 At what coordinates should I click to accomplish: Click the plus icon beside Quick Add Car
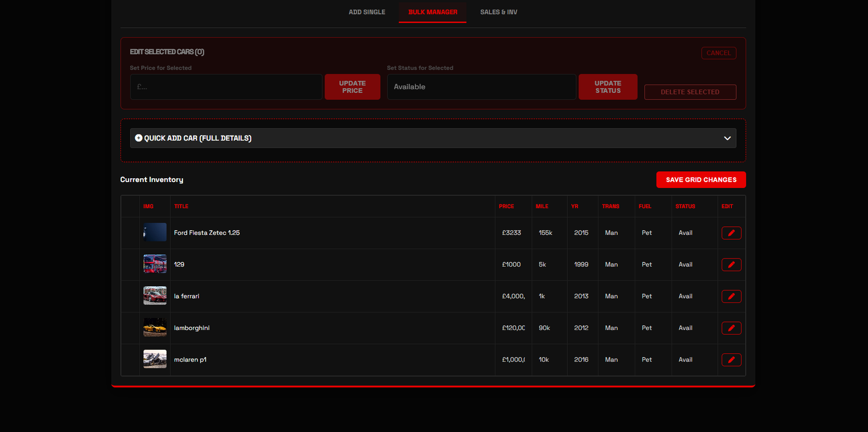point(139,138)
